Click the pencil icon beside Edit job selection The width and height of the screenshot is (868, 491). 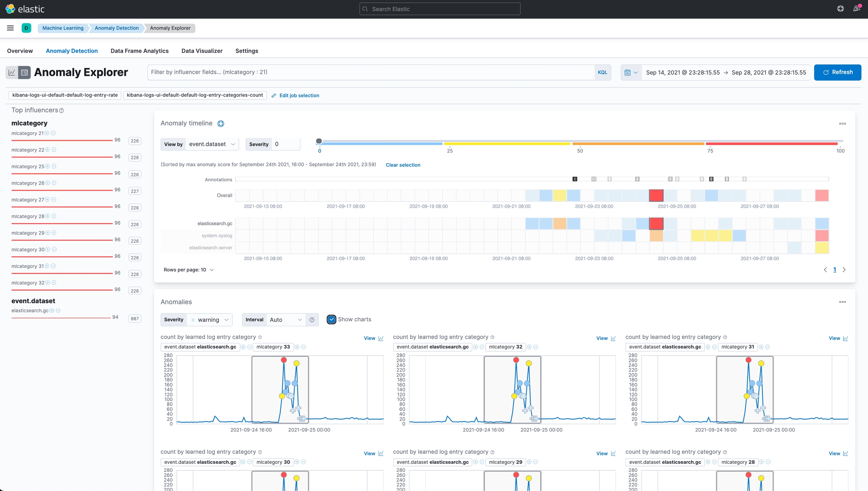[274, 96]
